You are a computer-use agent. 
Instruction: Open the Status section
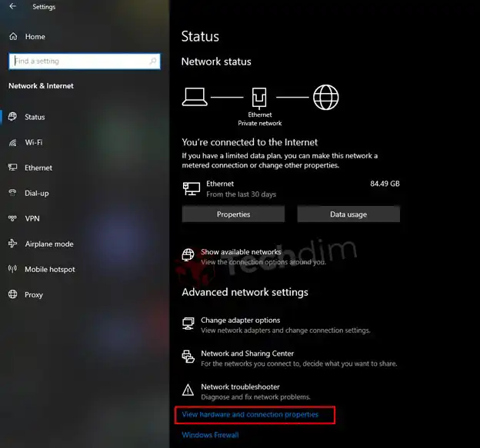[35, 117]
